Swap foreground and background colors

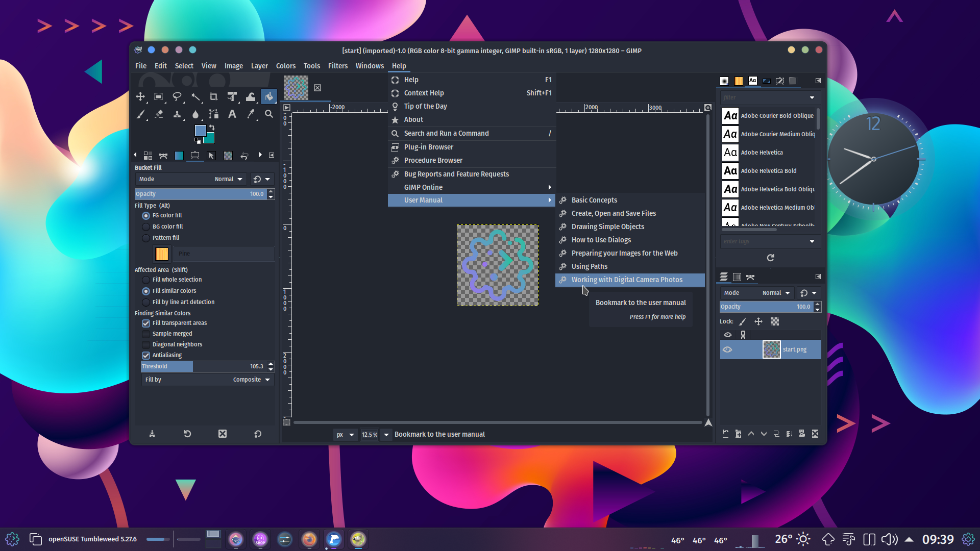(212, 127)
